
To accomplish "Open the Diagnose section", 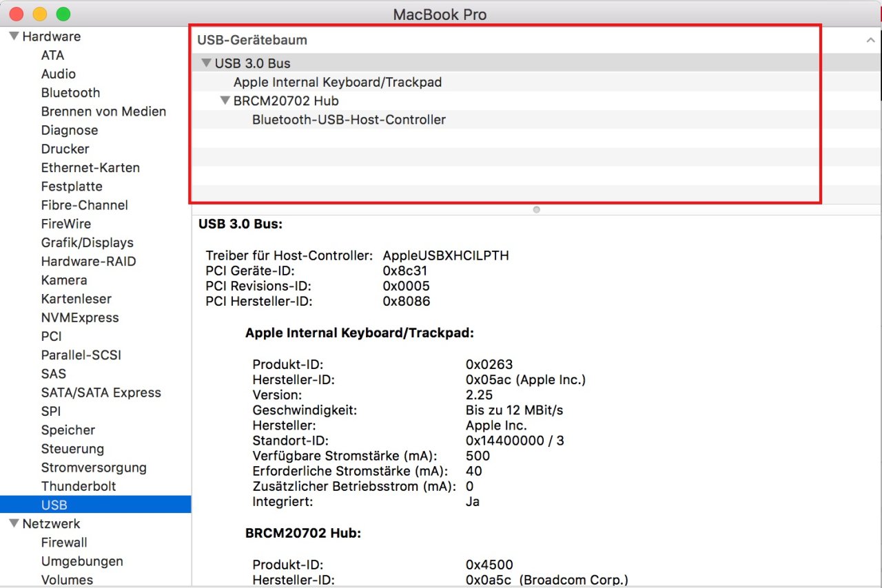I will (x=70, y=130).
